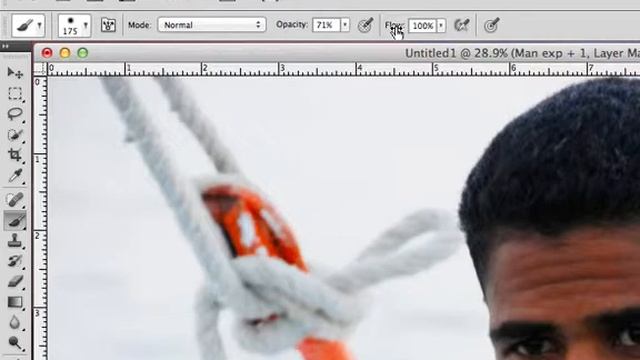This screenshot has width=640, height=360.
Task: Select the Move tool
Action: coord(15,73)
